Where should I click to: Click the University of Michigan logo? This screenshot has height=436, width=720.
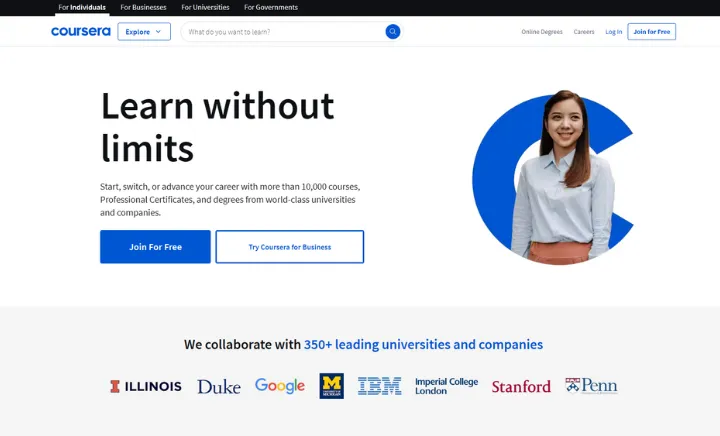click(x=332, y=386)
